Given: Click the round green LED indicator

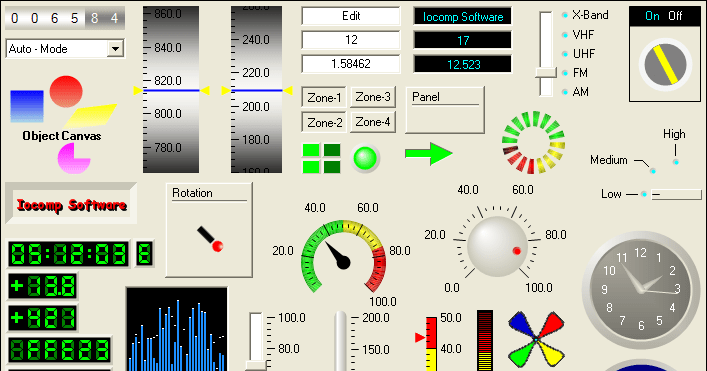Looking at the screenshot, I should [365, 159].
